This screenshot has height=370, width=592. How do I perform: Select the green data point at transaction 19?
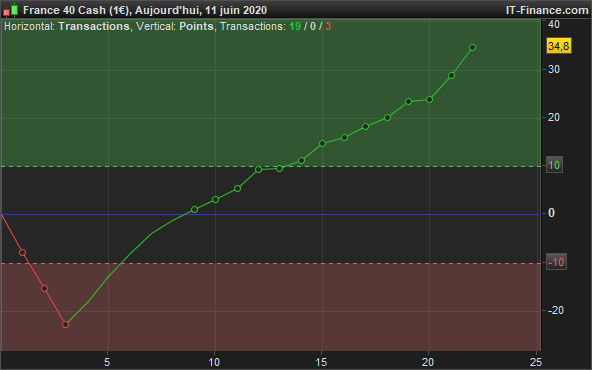point(409,102)
